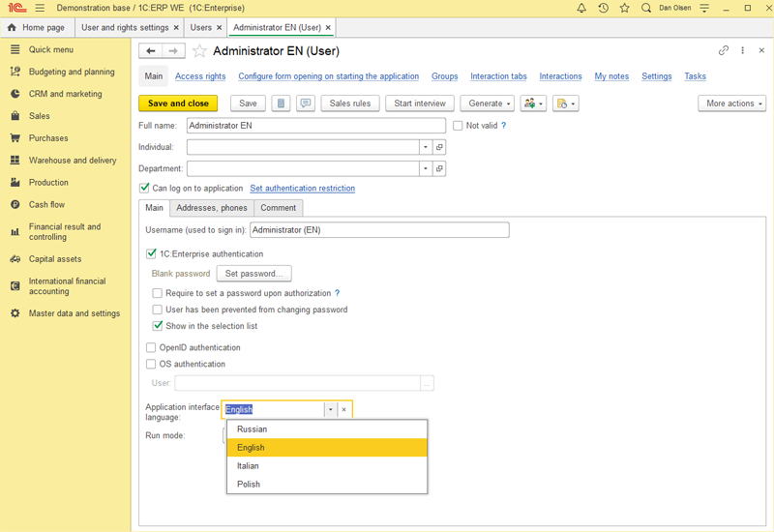774x532 pixels.
Task: Open the More actions dropdown
Action: point(731,103)
